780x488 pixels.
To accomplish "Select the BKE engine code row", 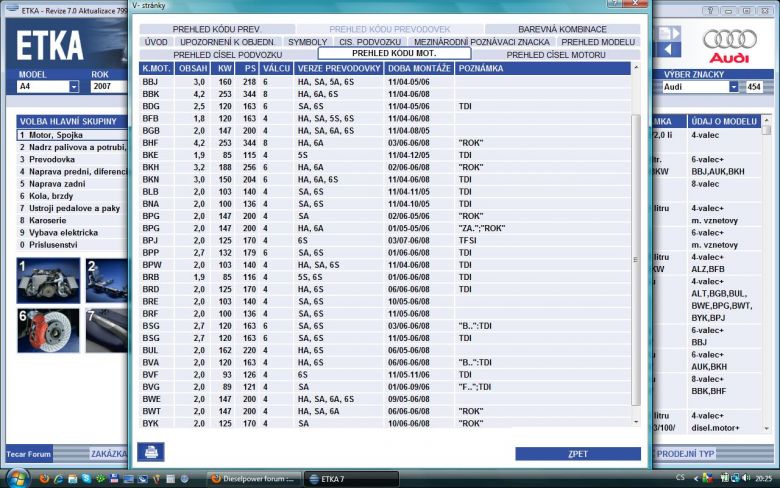I will [x=385, y=155].
